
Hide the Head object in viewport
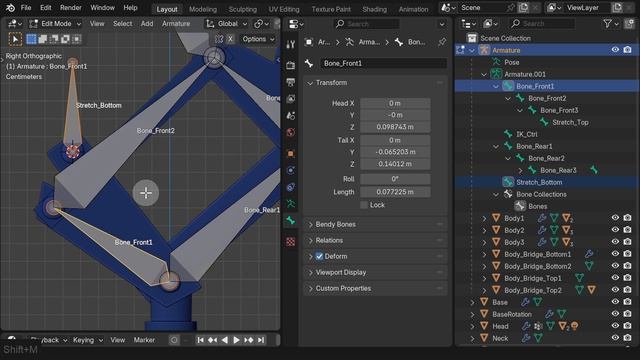(615, 326)
